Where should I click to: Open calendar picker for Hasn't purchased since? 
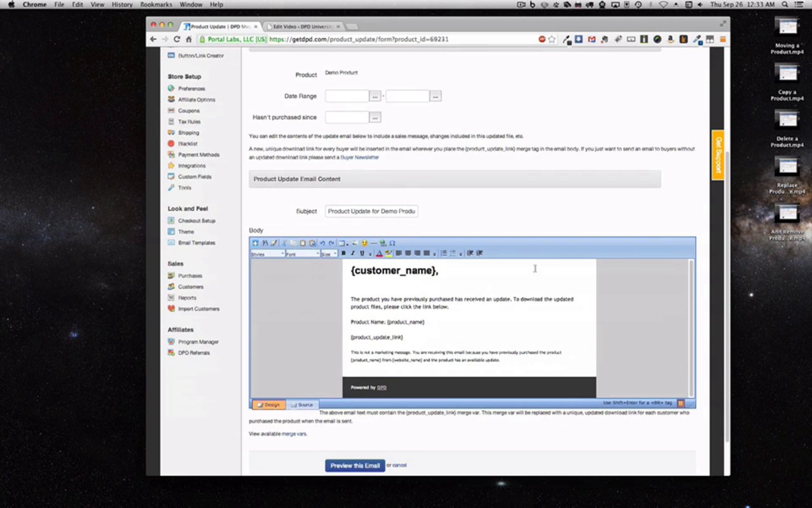pos(375,118)
